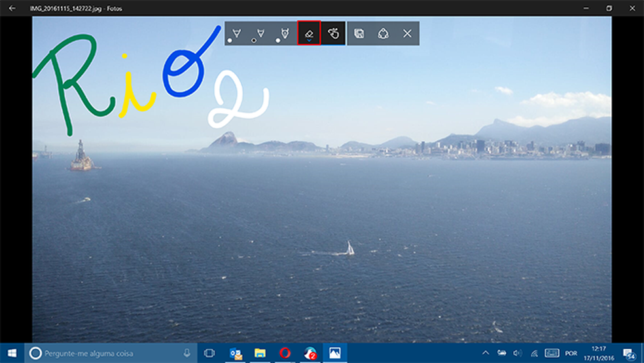Close the drawing toolbar with X

407,33
